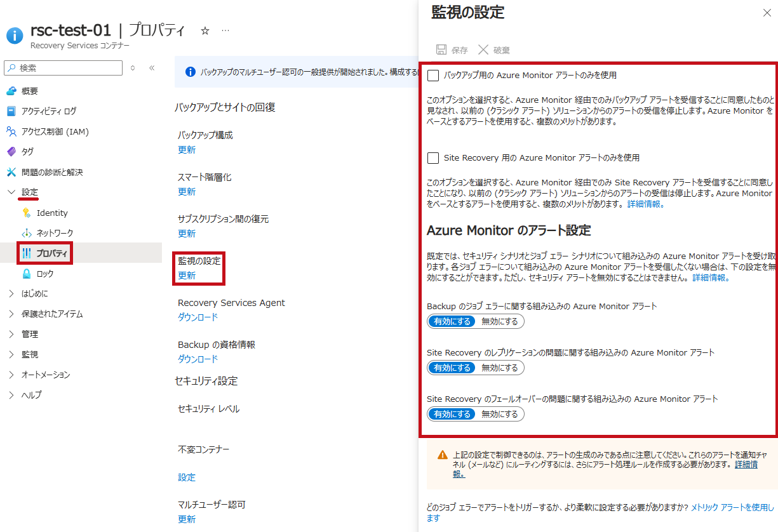Image resolution: width=778 pixels, height=532 pixels.
Task: Click the バックアップとサイトの回復 heading
Action: pos(225,107)
